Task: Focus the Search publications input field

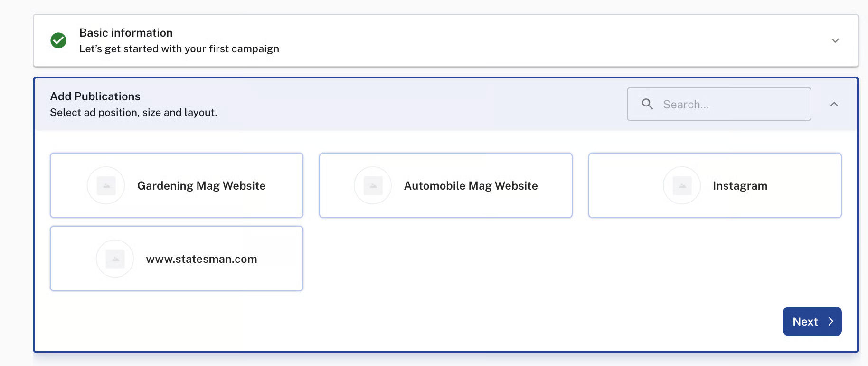Action: pos(731,104)
